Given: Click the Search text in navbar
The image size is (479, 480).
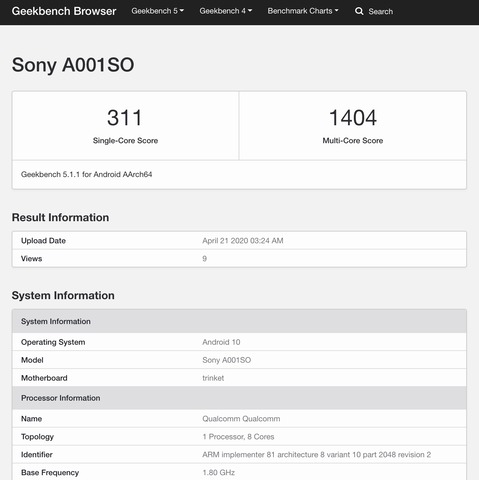Looking at the screenshot, I should point(381,12).
